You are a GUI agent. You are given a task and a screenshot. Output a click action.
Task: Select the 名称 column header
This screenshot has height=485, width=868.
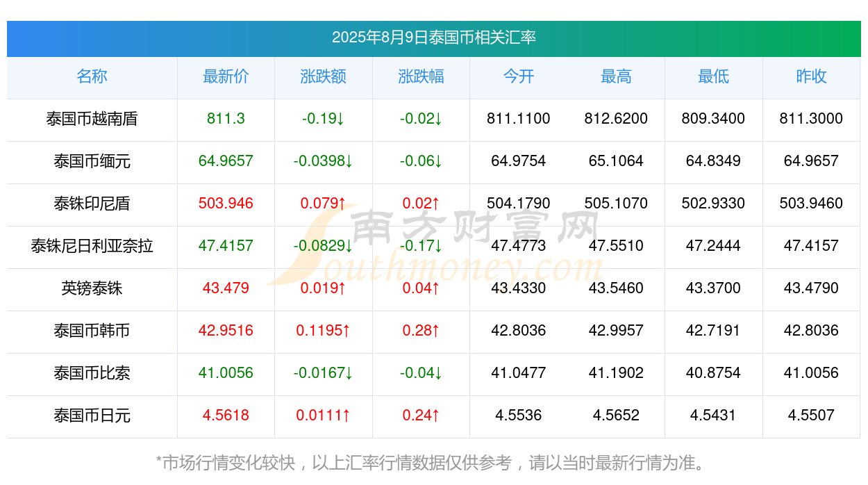click(x=92, y=76)
